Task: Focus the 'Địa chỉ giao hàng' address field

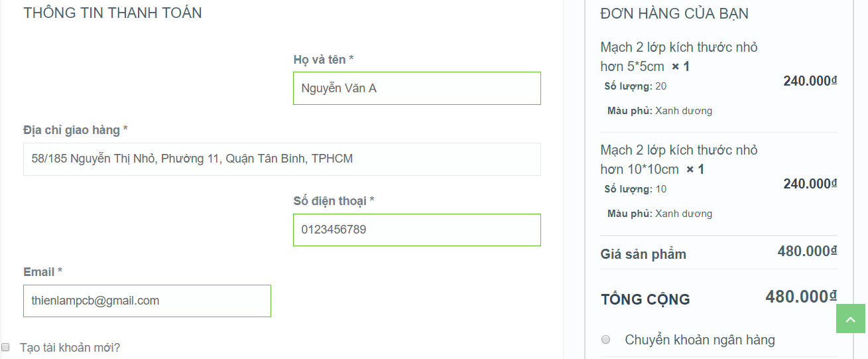Action: coord(282,159)
